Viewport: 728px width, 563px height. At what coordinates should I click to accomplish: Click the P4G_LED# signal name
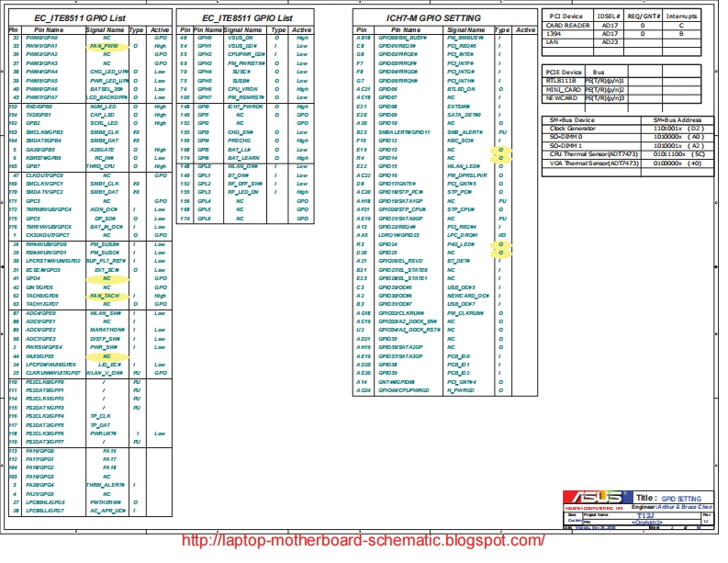click(460, 244)
